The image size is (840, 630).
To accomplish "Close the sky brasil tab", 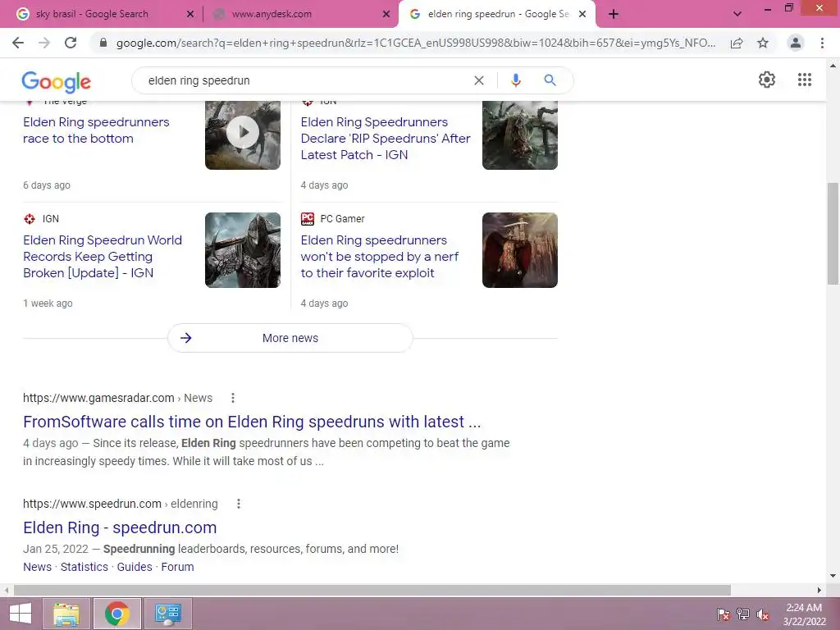I will coord(190,15).
